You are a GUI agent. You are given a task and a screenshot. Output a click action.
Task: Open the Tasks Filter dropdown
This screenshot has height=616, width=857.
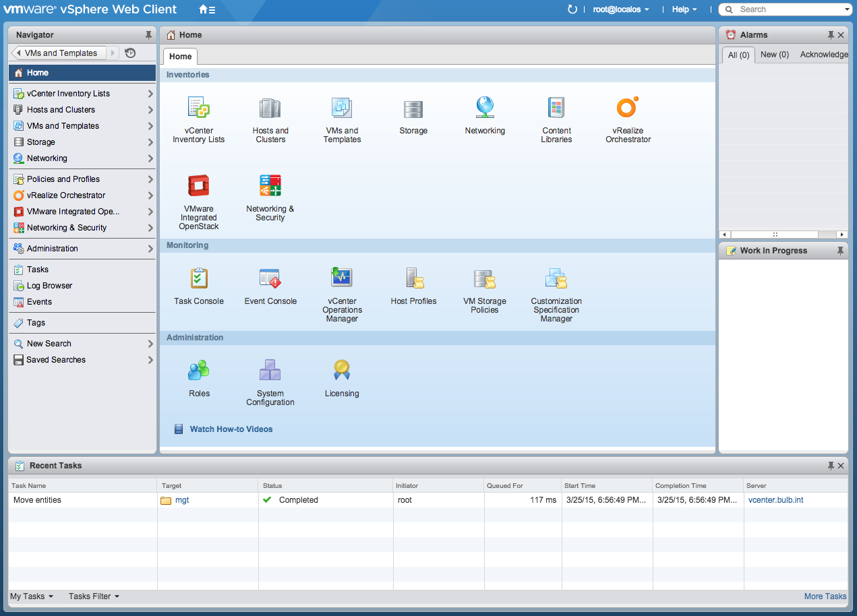click(94, 596)
